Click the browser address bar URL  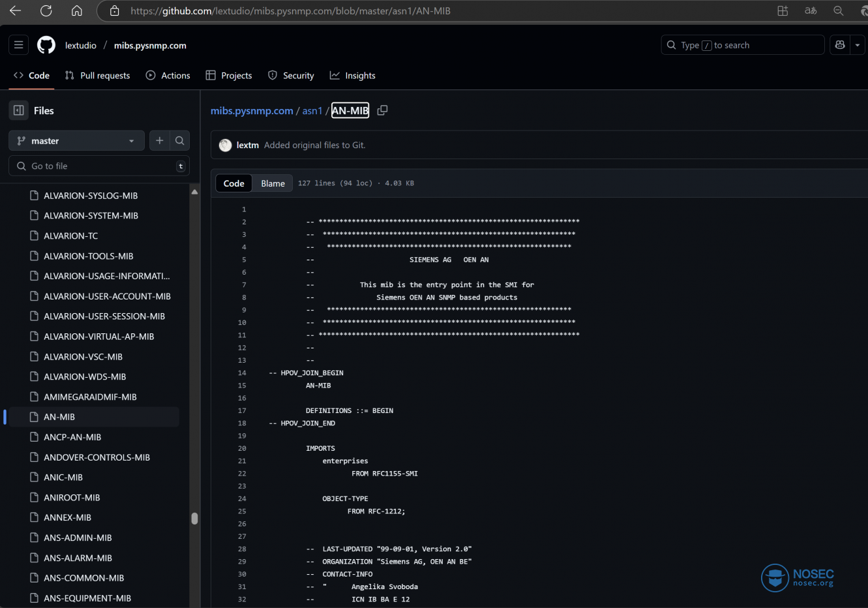[290, 11]
